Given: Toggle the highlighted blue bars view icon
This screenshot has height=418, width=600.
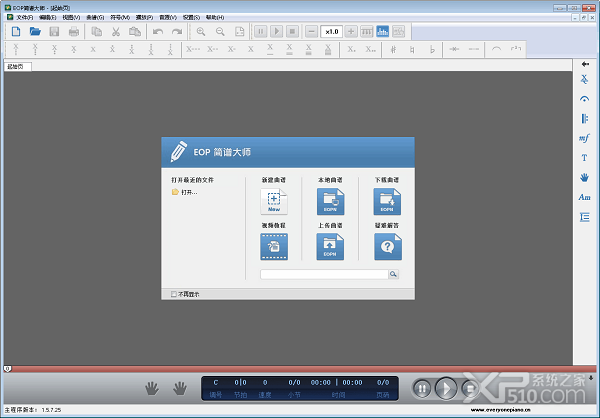Looking at the screenshot, I should (x=382, y=31).
